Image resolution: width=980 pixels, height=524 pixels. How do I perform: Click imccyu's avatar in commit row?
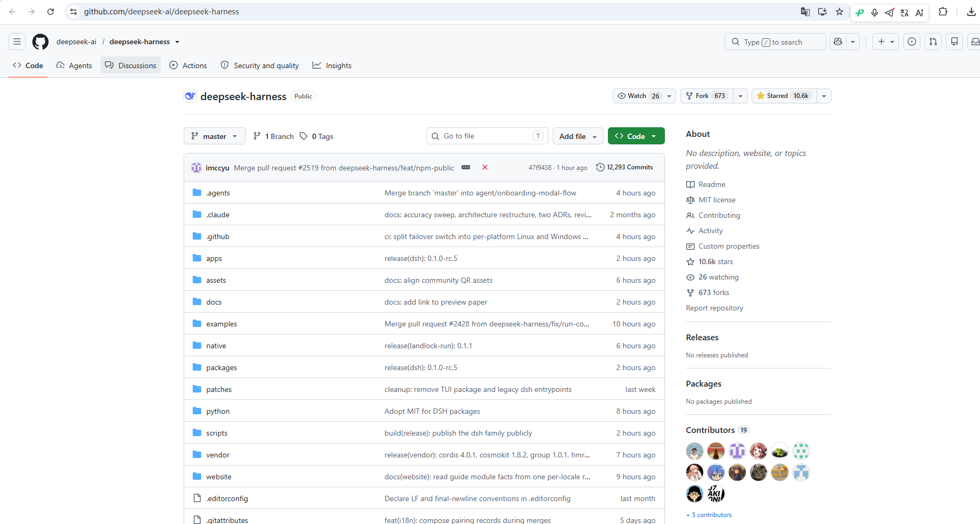(196, 167)
